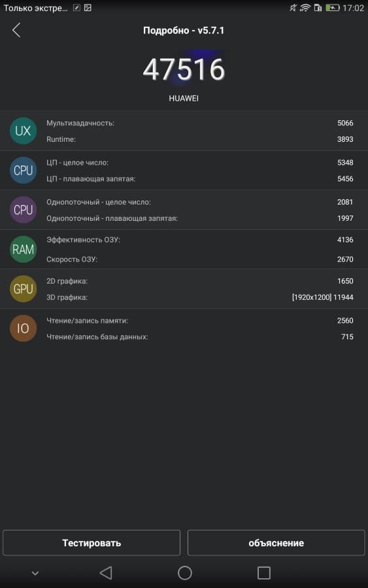Viewport: 368px width, 588px height.
Task: Click the объяснение button
Action: pyautogui.click(x=276, y=543)
